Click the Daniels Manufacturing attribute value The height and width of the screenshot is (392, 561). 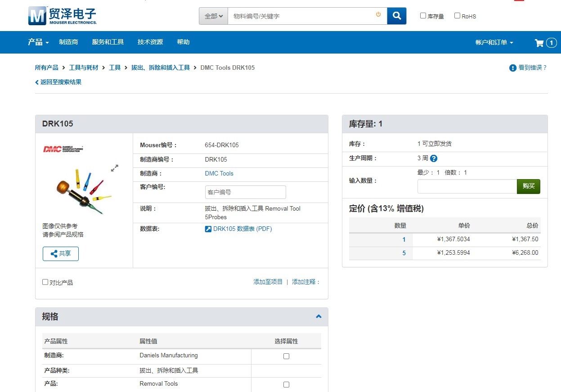coord(169,356)
